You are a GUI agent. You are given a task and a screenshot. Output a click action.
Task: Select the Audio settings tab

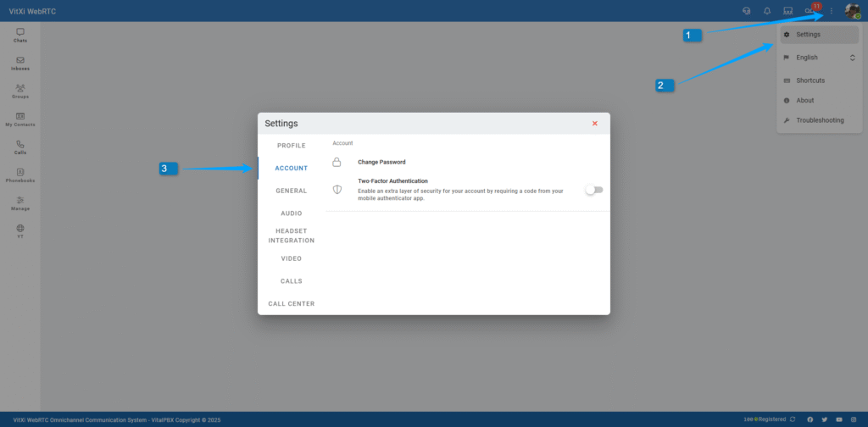coord(292,213)
